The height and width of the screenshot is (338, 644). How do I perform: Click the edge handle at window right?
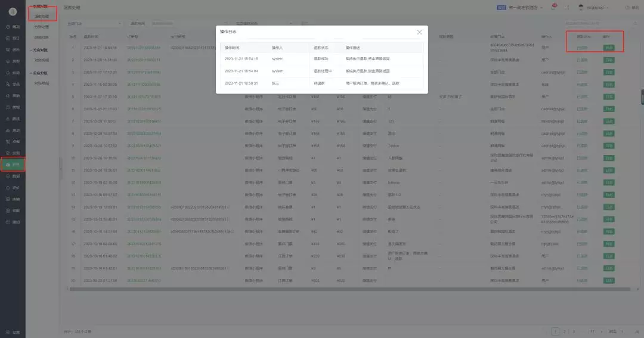coord(642,97)
